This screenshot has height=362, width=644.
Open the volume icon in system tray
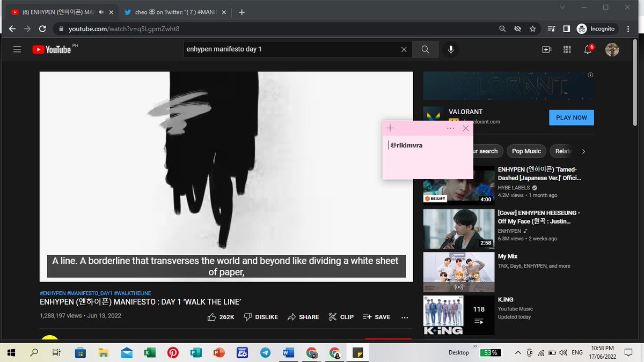(563, 352)
